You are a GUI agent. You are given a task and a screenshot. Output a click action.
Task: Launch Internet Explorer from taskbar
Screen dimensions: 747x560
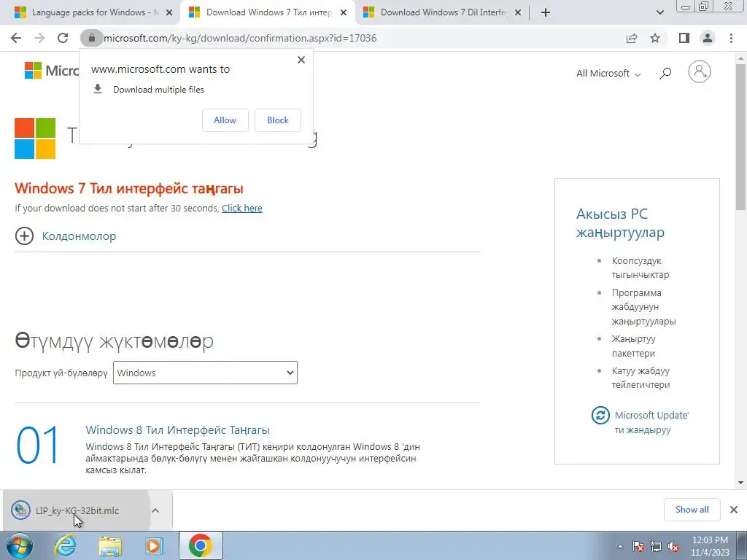(65, 545)
